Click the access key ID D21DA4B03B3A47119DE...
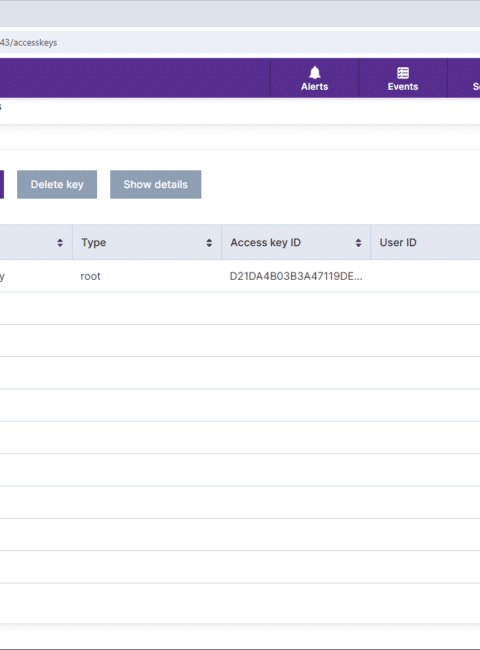 point(296,276)
